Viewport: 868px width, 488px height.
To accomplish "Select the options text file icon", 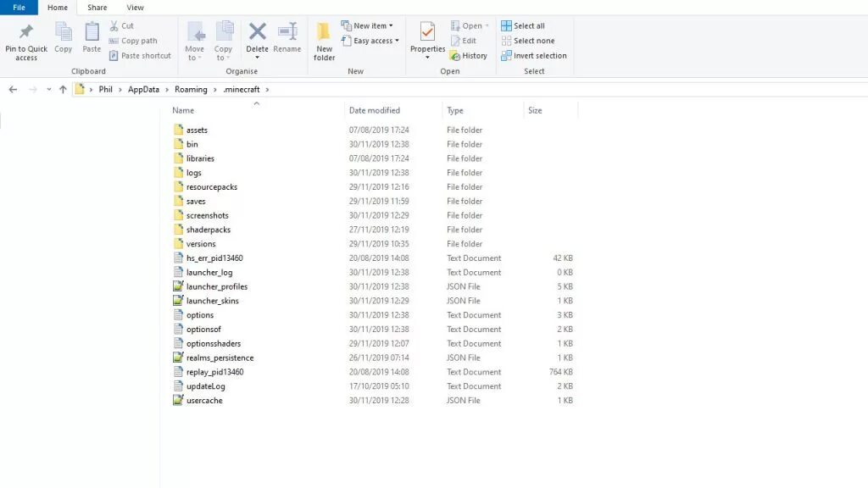I will [x=178, y=315].
